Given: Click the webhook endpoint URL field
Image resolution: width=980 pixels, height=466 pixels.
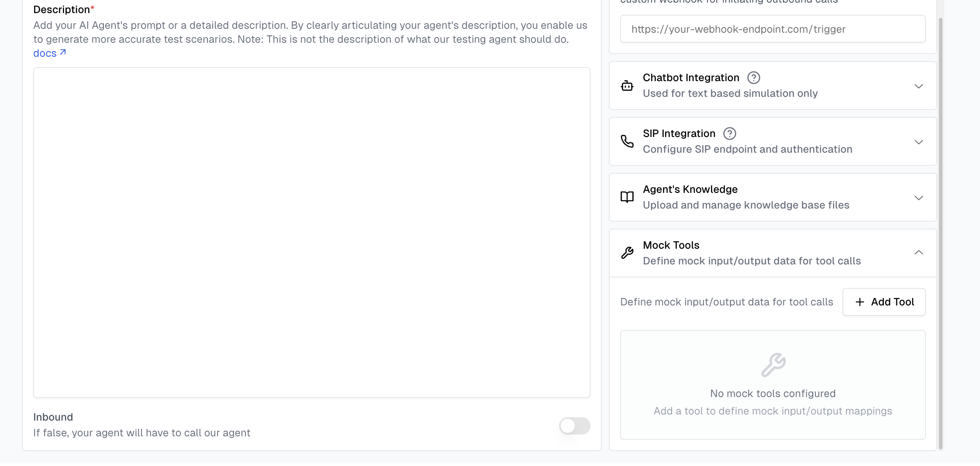Looking at the screenshot, I should [772, 29].
